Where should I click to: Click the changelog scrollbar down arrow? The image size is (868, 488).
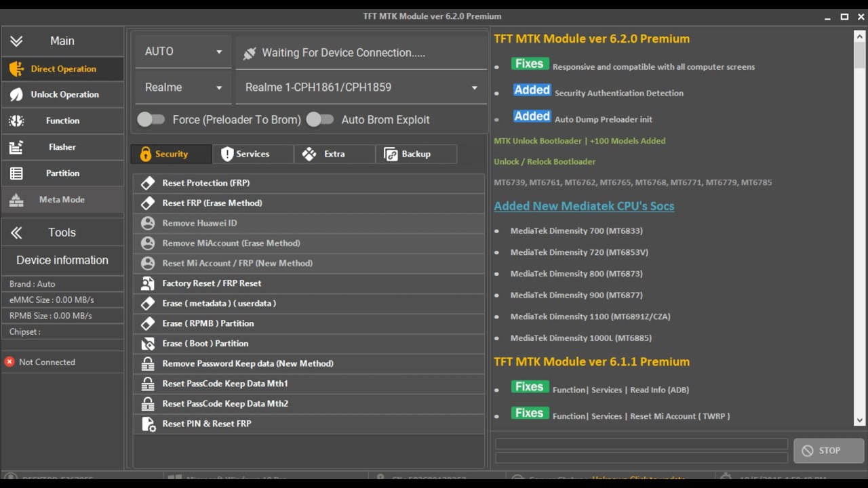[x=860, y=420]
